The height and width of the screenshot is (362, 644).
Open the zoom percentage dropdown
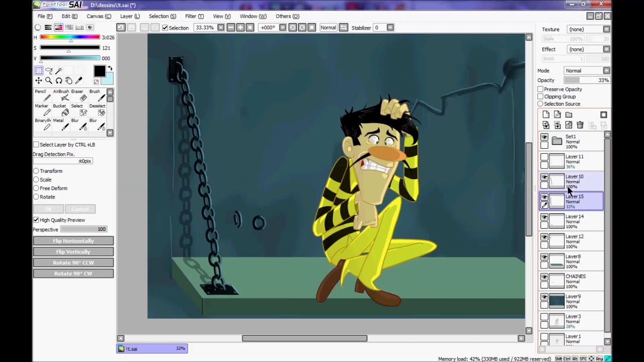tap(221, 28)
